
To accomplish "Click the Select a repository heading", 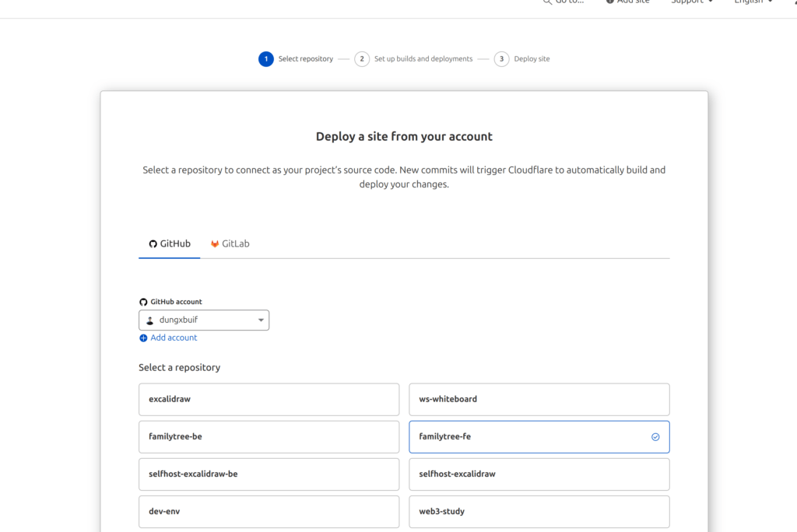I will (180, 367).
